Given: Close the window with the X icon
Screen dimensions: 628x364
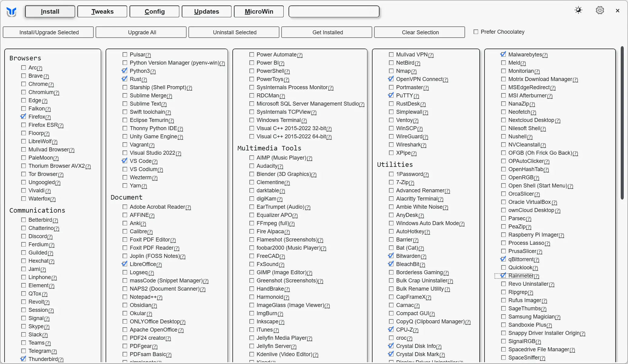Looking at the screenshot, I should pos(617,11).
